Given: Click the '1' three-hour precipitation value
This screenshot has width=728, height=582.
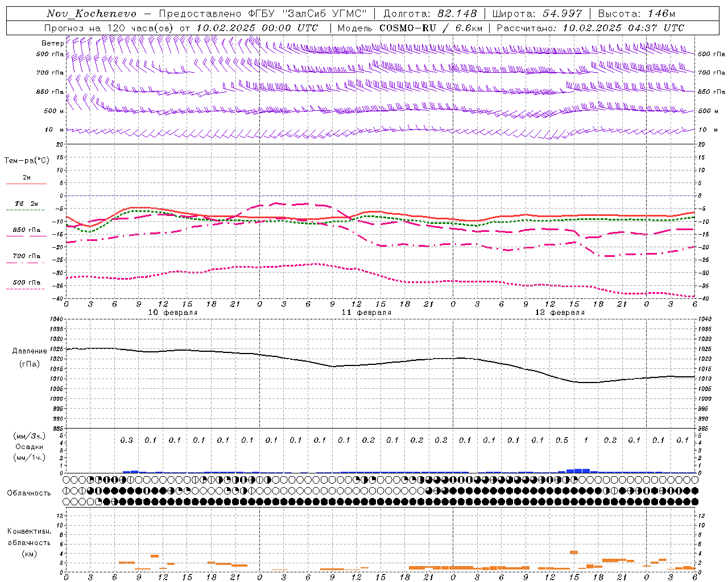Looking at the screenshot, I should [586, 440].
